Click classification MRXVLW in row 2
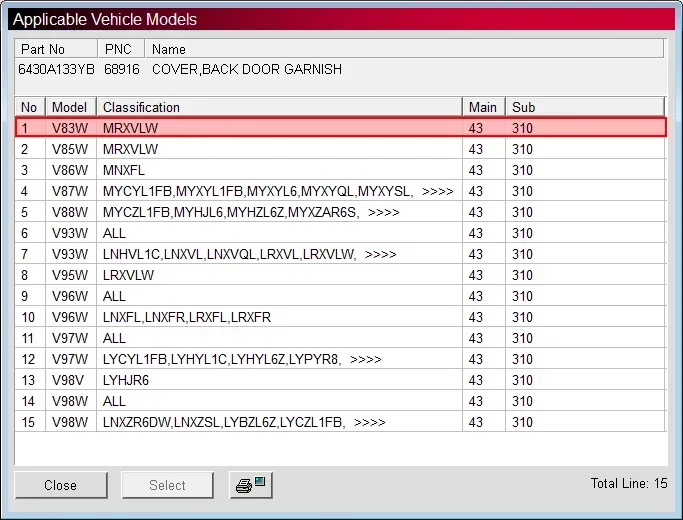 [130, 149]
